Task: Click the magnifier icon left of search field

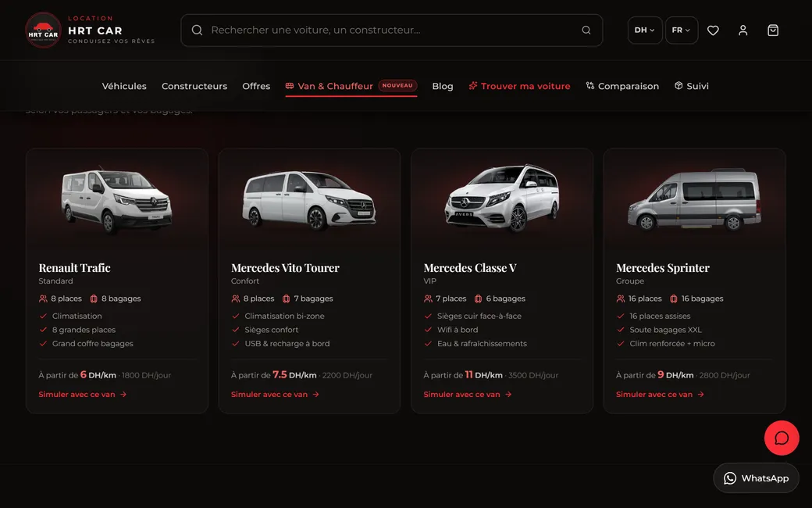Action: [197, 30]
